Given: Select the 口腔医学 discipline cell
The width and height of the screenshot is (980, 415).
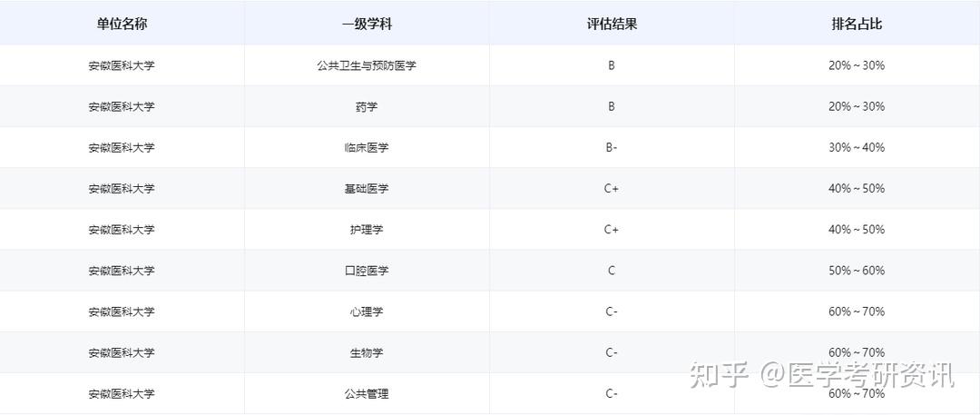Looking at the screenshot, I should point(367,271).
